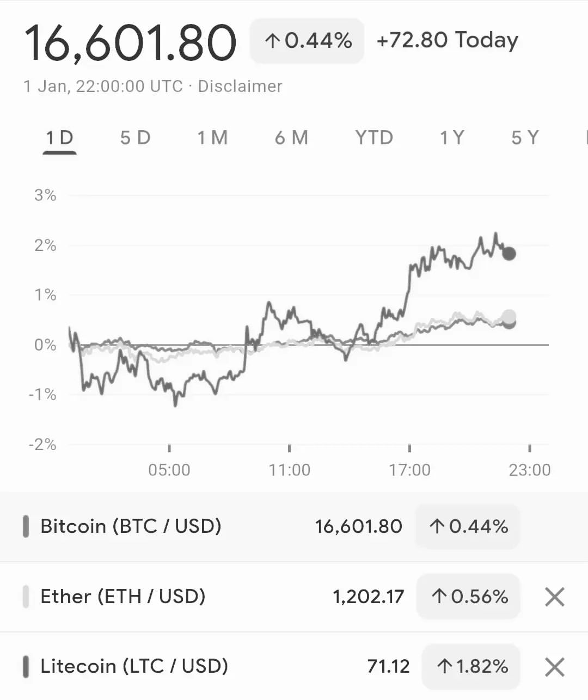Open the Ether (ETH / USD) row
This screenshot has height=700, width=588.
click(294, 597)
